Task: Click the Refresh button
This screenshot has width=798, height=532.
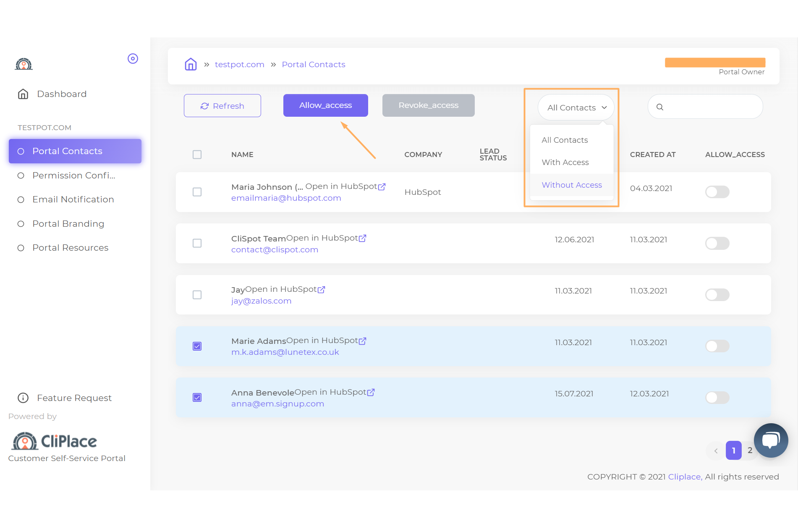Action: point(222,106)
